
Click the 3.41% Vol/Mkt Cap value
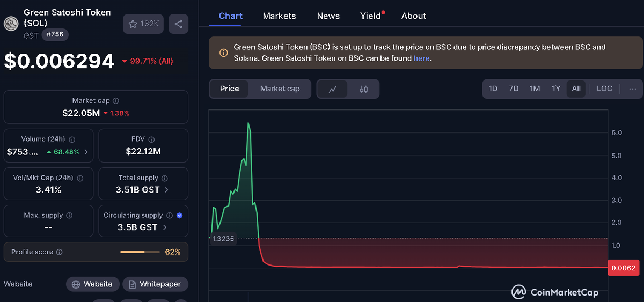click(x=48, y=190)
